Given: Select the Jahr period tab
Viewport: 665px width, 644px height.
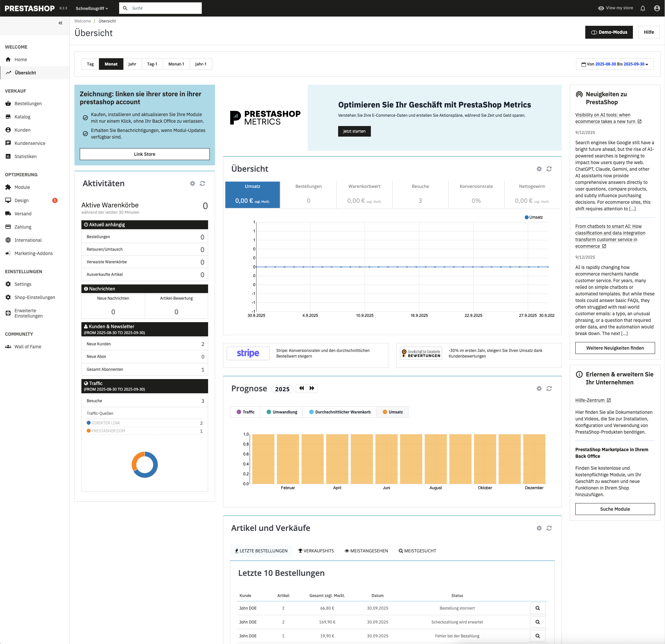Looking at the screenshot, I should 132,64.
